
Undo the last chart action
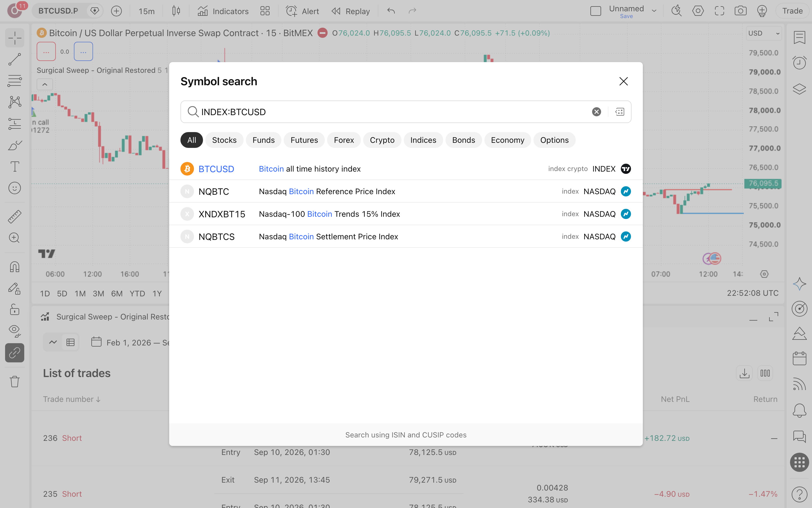391,11
